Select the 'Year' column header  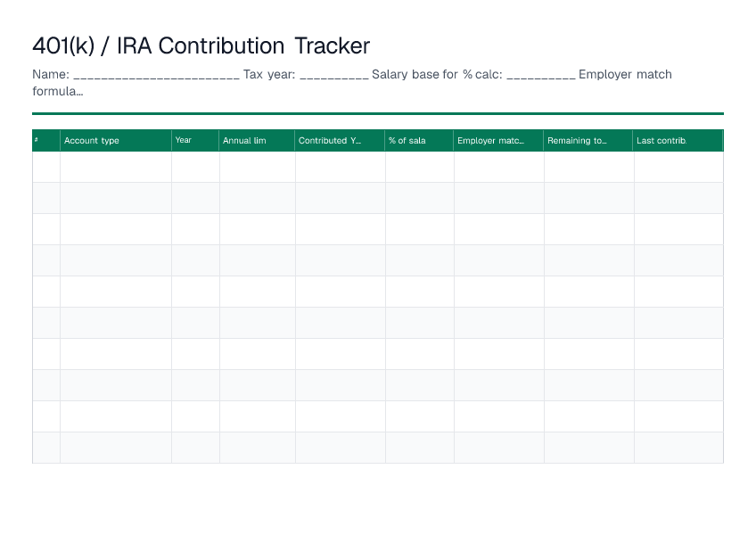(195, 140)
